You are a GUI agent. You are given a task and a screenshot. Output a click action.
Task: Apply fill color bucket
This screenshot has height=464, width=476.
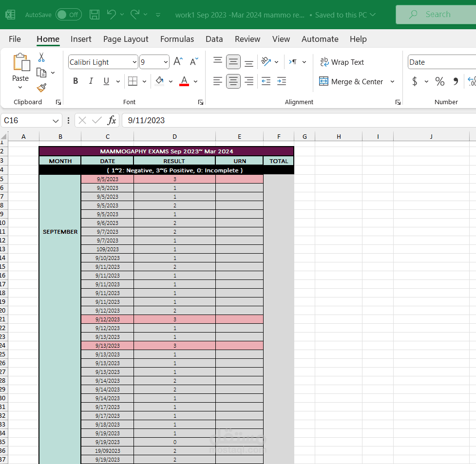click(159, 81)
